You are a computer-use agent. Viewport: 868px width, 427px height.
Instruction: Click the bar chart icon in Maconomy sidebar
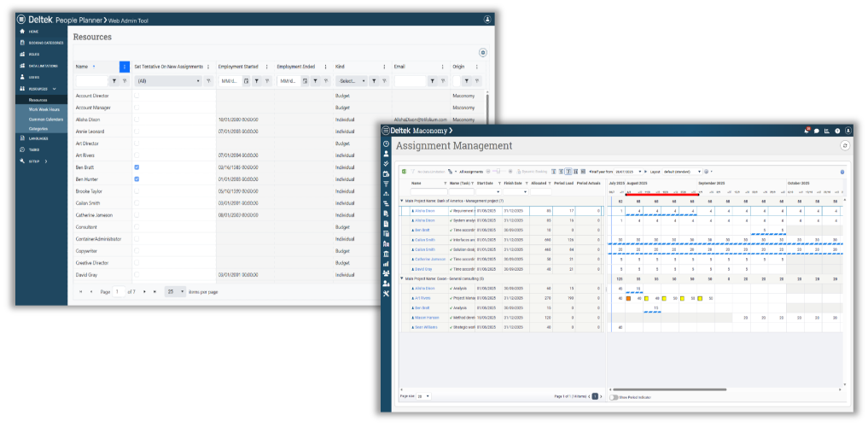tap(386, 264)
